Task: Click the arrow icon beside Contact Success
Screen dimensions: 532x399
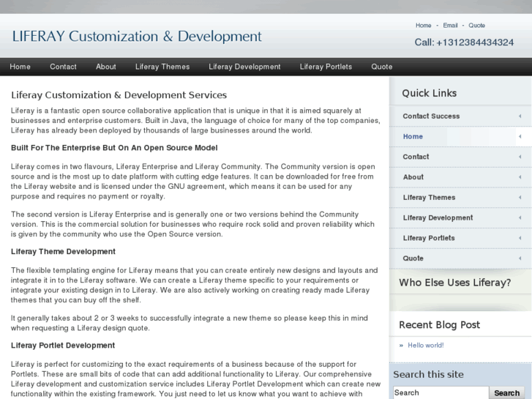Action: [520, 116]
